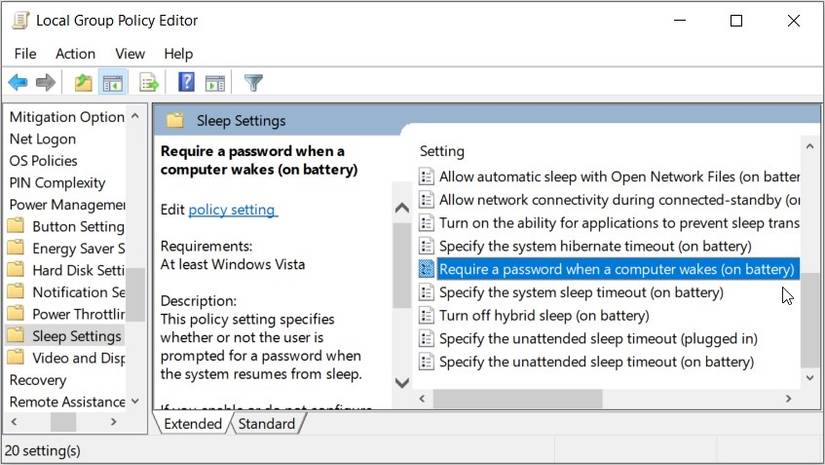Viewport: 825px width, 465px height.
Task: Click the Filter funnel toolbar icon
Action: tap(254, 82)
